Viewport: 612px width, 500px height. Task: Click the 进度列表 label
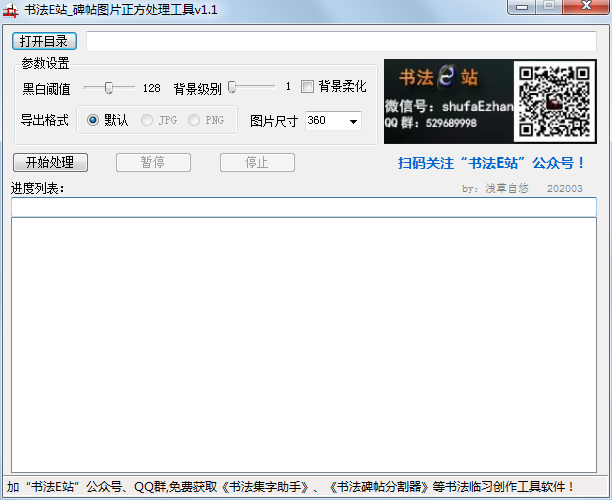37,189
